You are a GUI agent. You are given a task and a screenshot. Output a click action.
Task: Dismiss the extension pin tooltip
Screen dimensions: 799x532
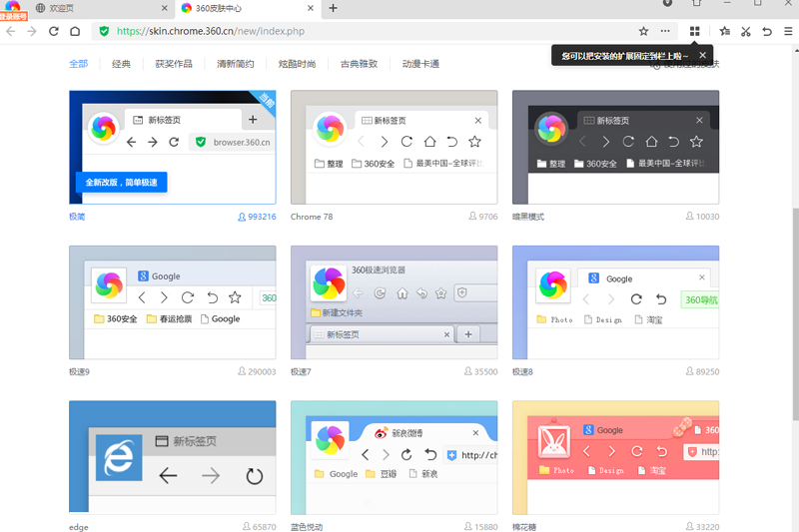click(x=703, y=55)
